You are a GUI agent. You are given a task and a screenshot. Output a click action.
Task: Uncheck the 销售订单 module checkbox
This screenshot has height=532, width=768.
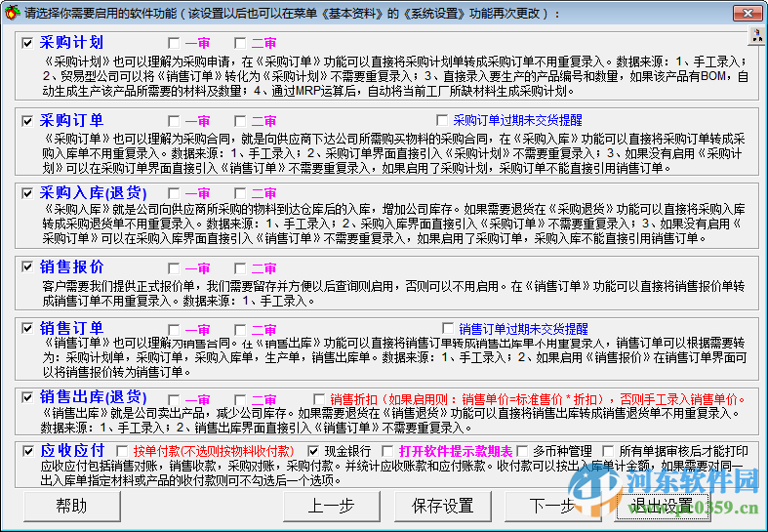tap(27, 328)
